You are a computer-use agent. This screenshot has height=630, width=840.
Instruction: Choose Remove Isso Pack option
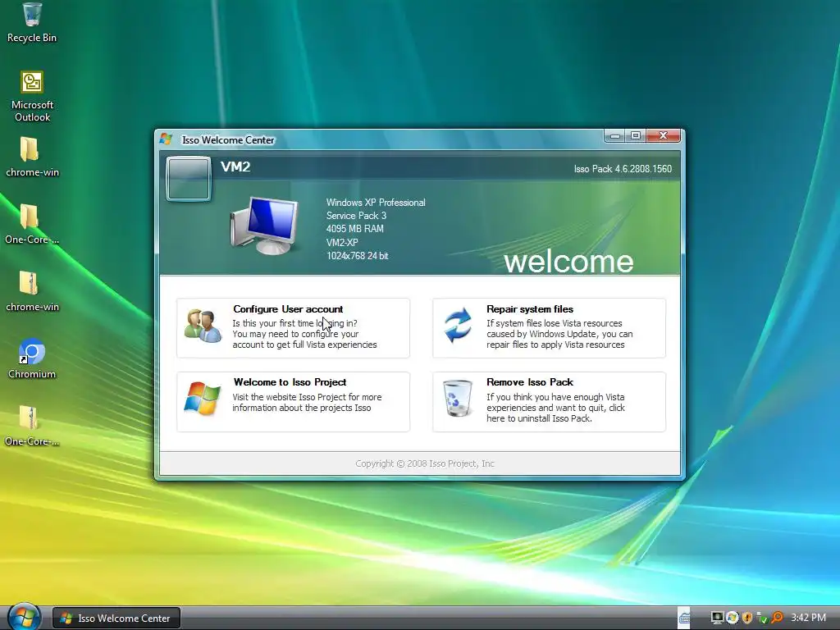coord(549,402)
